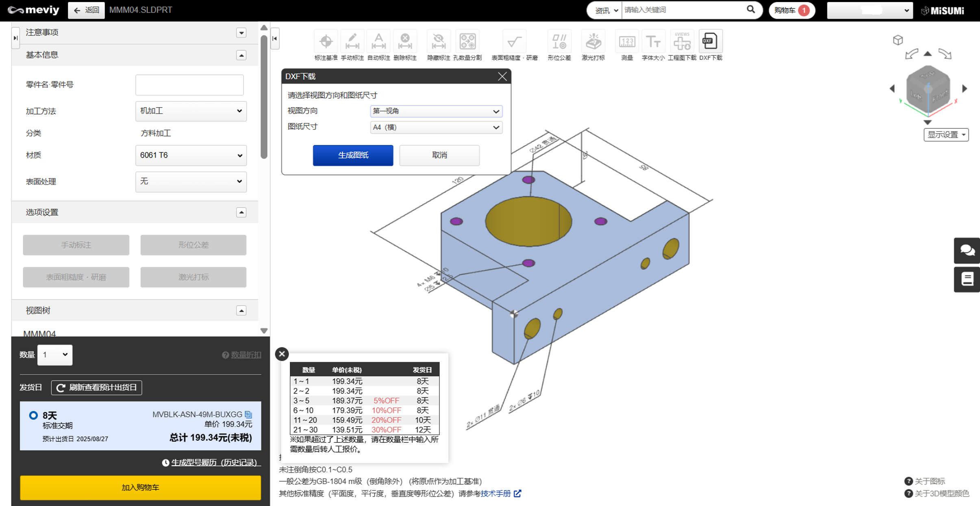Open the chat support icon
The image size is (980, 506).
[967, 251]
